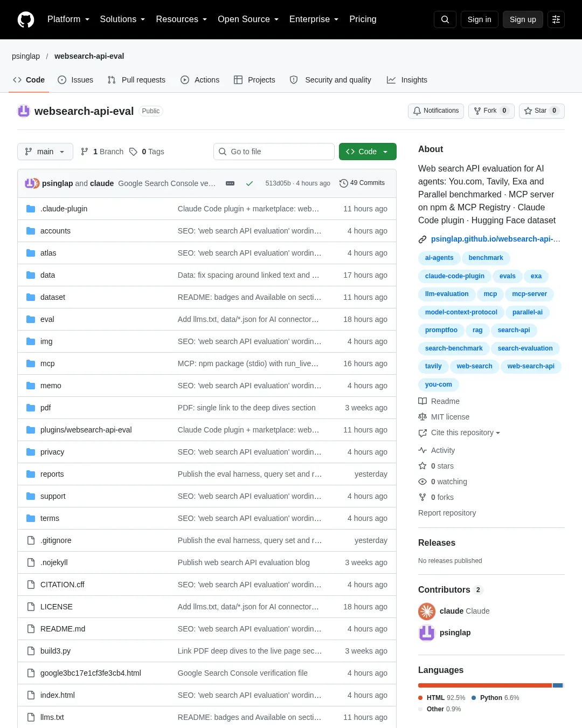The height and width of the screenshot is (728, 582).
Task: Open appearance settings icon next to Sign up
Action: pyautogui.click(x=556, y=19)
